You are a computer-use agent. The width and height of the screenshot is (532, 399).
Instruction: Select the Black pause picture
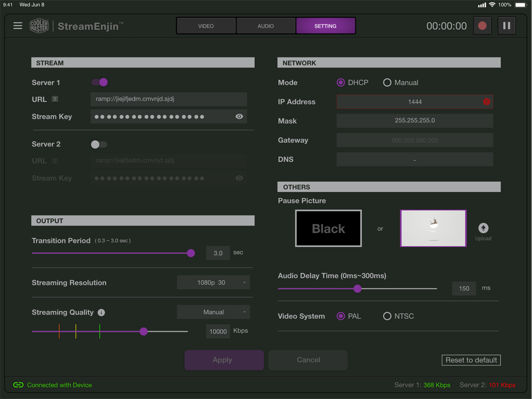point(328,228)
